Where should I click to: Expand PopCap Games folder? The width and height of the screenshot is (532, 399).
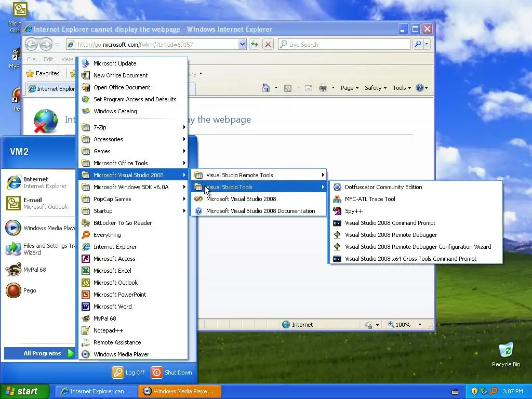[x=134, y=199]
